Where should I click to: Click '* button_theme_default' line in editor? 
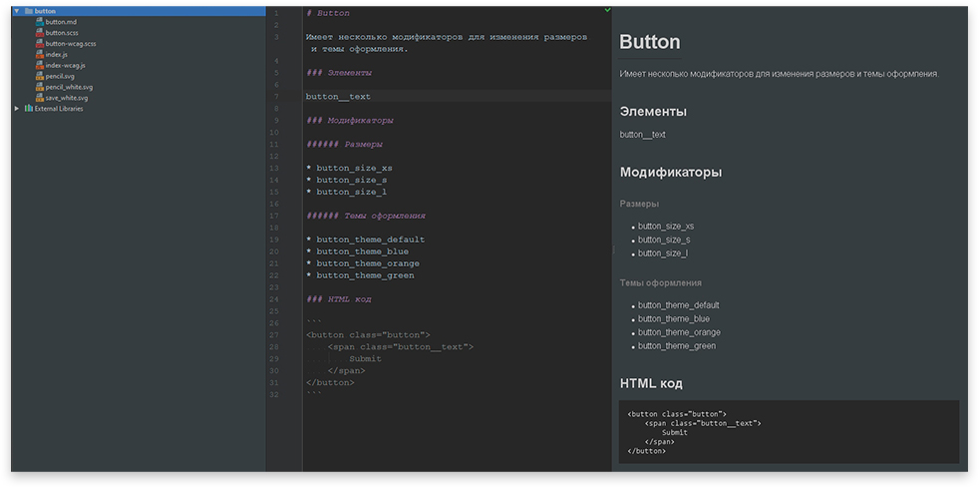click(365, 240)
